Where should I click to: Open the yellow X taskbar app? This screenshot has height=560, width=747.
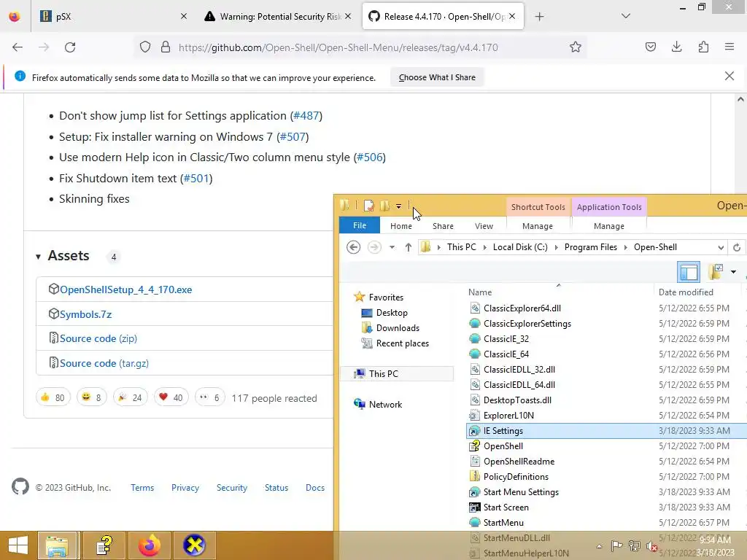[x=194, y=545]
